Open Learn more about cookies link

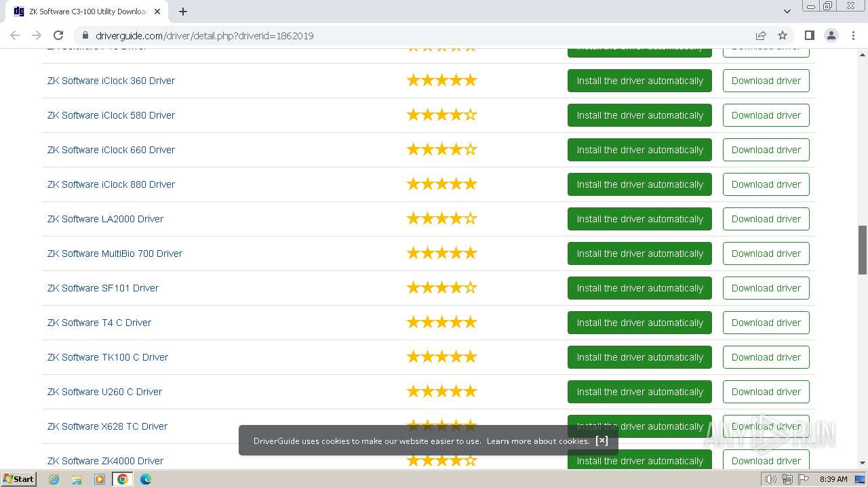click(538, 441)
